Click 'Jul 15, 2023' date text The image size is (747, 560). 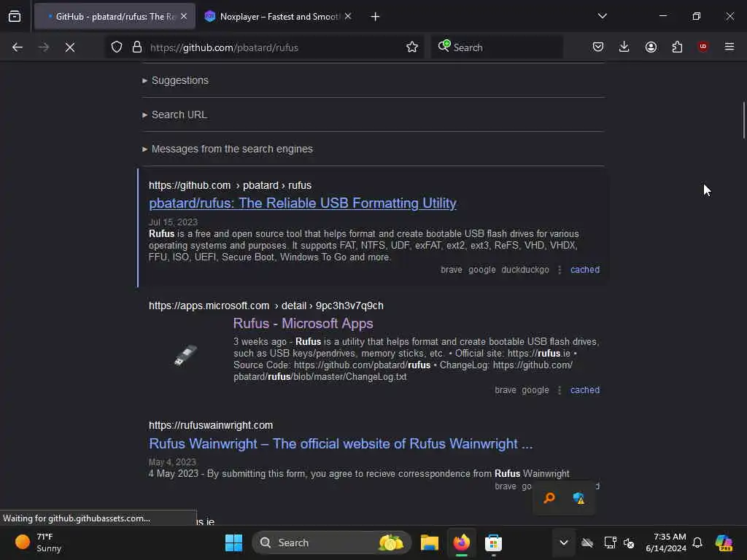(173, 222)
